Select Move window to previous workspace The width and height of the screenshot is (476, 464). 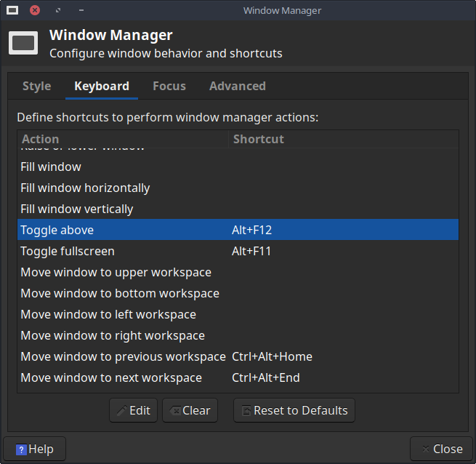(238, 356)
